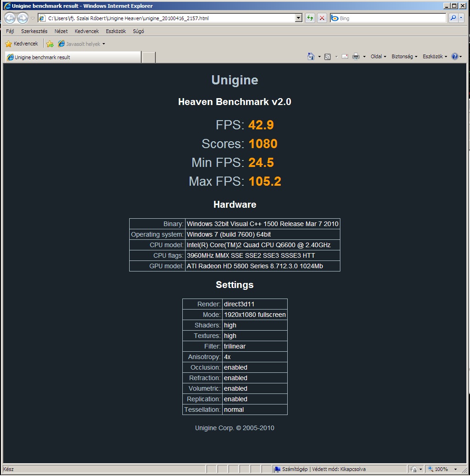The width and height of the screenshot is (470, 476).
Task: Open the recent pages dropdown arrow
Action: pos(33,18)
